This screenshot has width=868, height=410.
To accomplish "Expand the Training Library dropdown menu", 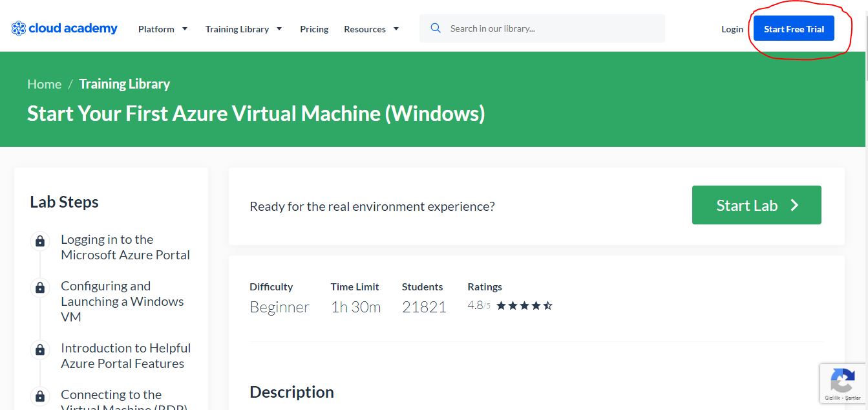I will point(244,29).
